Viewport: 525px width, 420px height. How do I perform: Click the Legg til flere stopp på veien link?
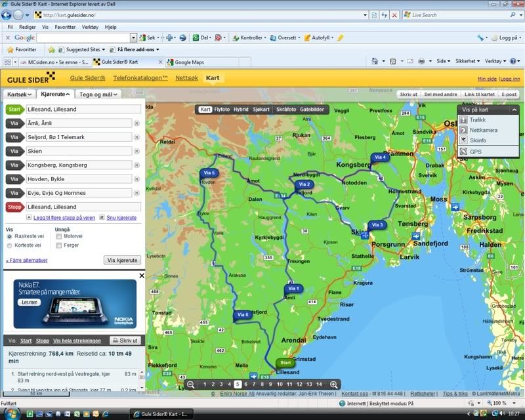pyautogui.click(x=64, y=218)
